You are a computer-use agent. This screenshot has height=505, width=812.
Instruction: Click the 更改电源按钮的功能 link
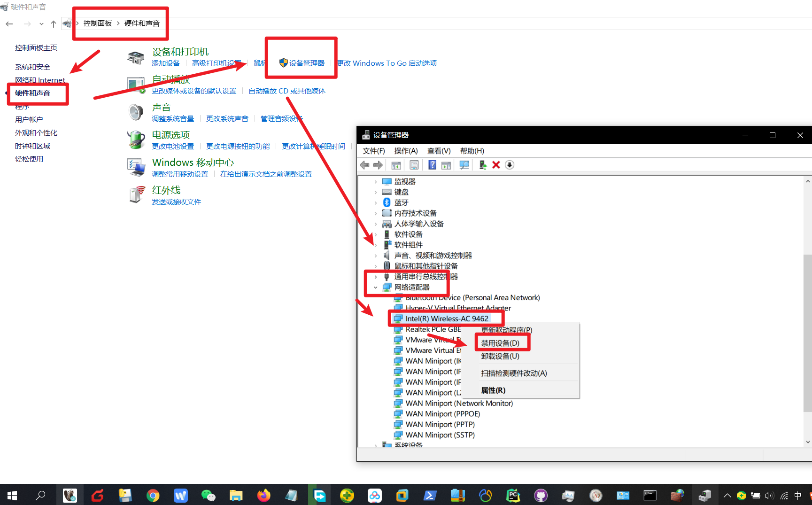[238, 146]
